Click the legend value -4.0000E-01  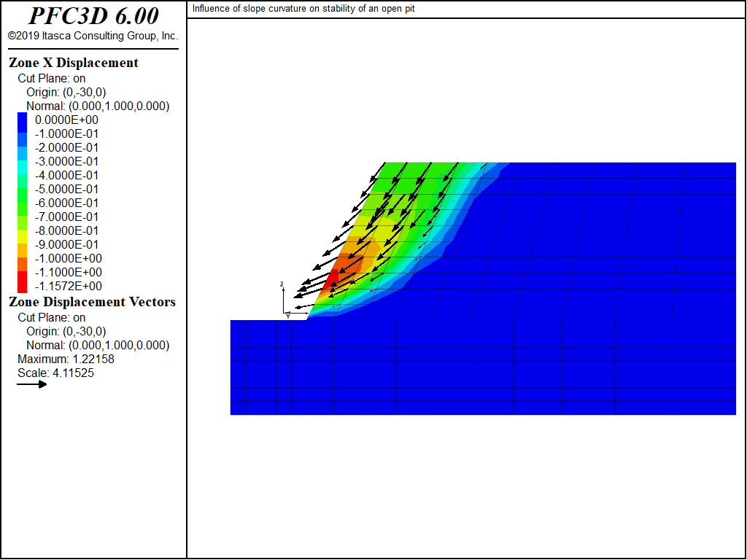point(66,175)
